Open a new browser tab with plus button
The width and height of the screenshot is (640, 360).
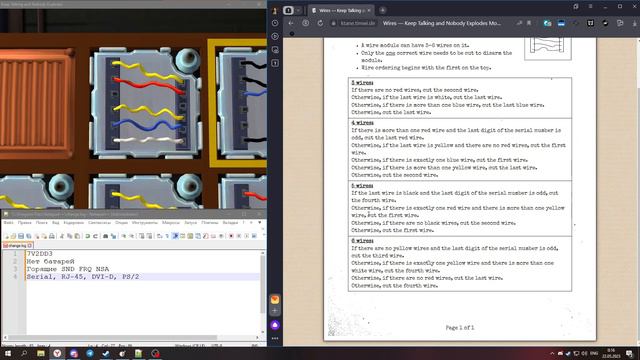(x=382, y=10)
